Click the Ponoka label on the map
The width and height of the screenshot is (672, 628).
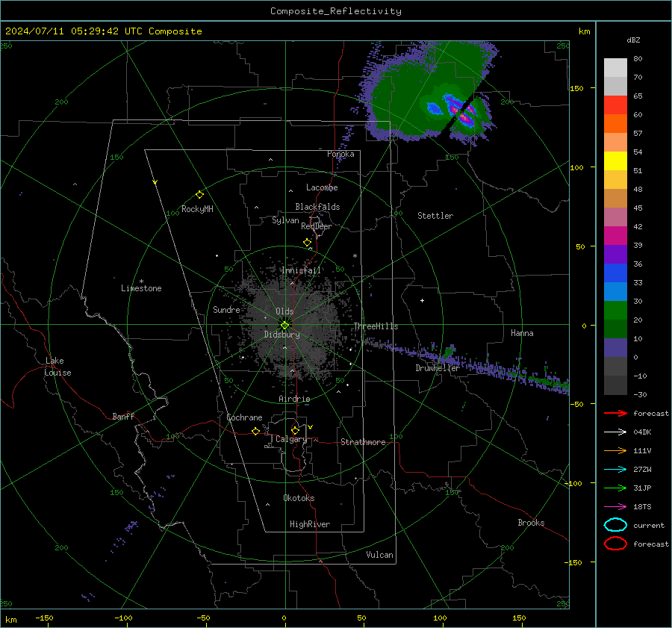[x=340, y=154]
